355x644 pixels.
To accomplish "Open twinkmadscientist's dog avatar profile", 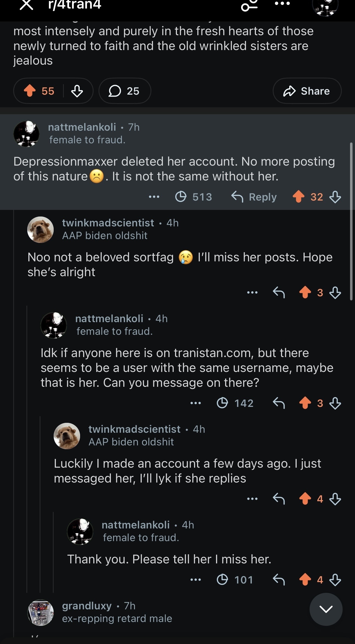I will [x=40, y=230].
